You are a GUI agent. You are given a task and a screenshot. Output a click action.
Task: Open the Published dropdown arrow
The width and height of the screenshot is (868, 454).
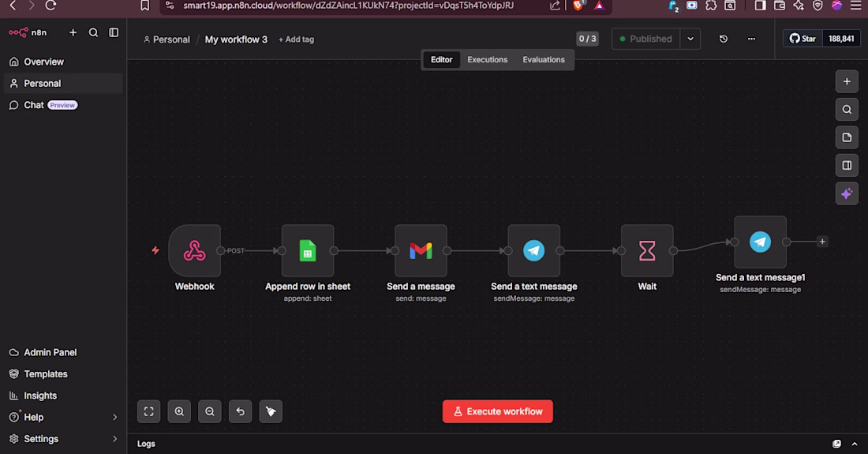[690, 39]
